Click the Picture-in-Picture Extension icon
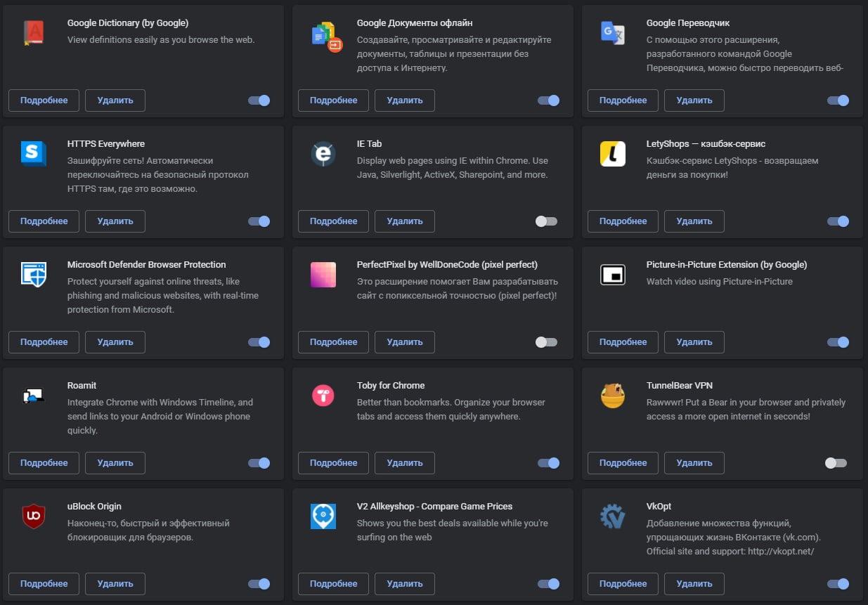The height and width of the screenshot is (605, 868). click(x=613, y=275)
